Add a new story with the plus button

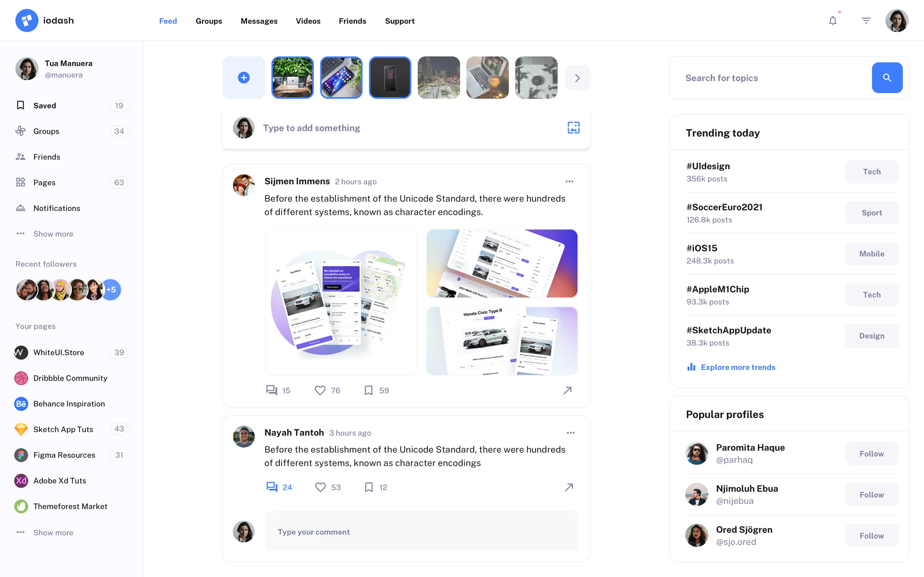pos(244,78)
